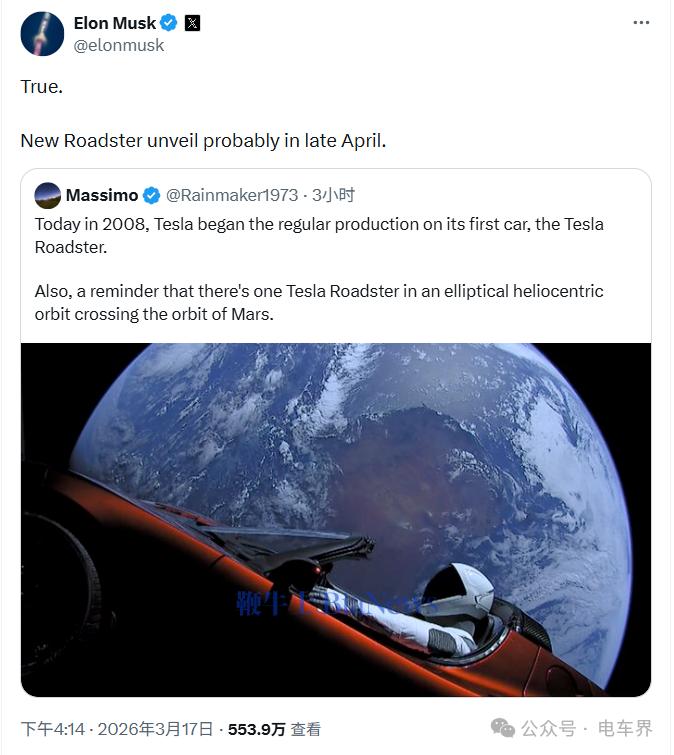
Task: Open the Roadster in space photo
Action: pyautogui.click(x=335, y=520)
